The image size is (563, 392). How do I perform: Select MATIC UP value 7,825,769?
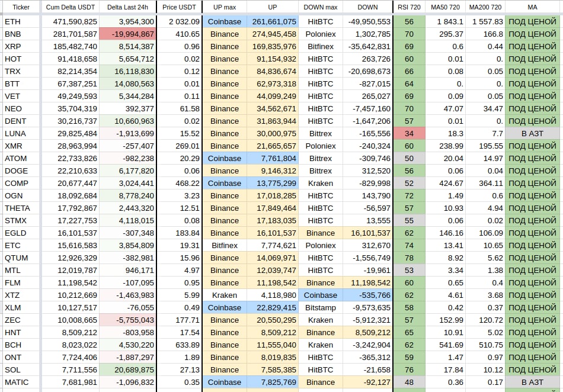273,383
